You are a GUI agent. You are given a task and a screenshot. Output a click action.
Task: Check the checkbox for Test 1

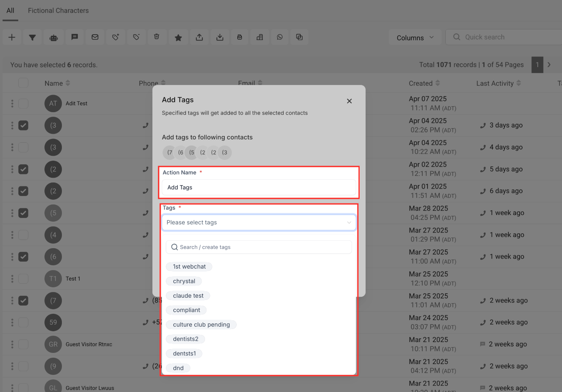[x=23, y=279]
